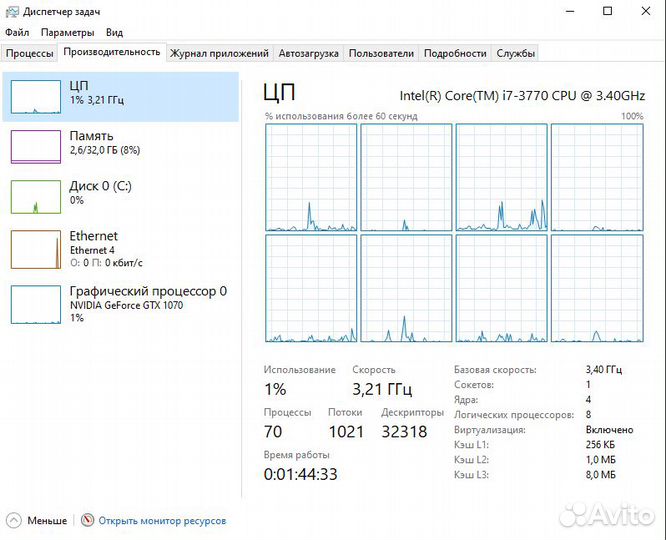Click the Открыть монитор ресурсов link

[x=162, y=520]
